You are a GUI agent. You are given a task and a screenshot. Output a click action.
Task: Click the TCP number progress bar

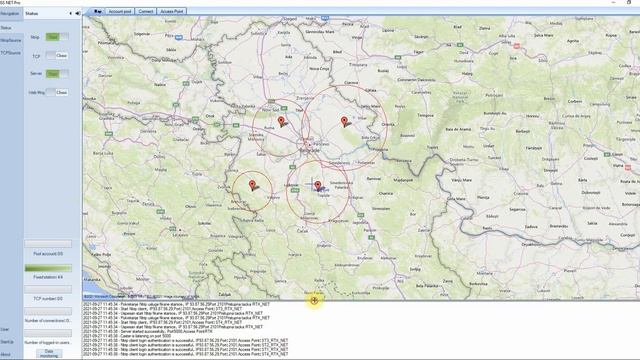48,289
